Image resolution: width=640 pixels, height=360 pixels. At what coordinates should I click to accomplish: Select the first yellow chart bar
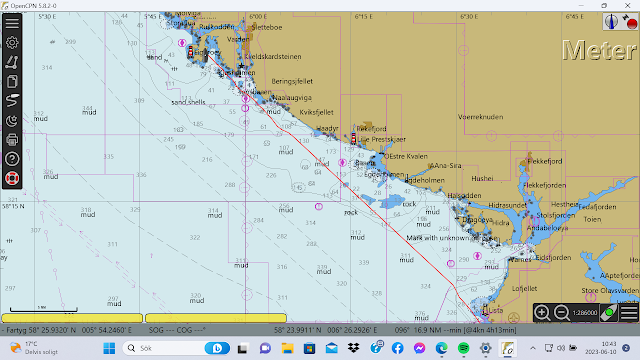pyautogui.click(x=72, y=318)
